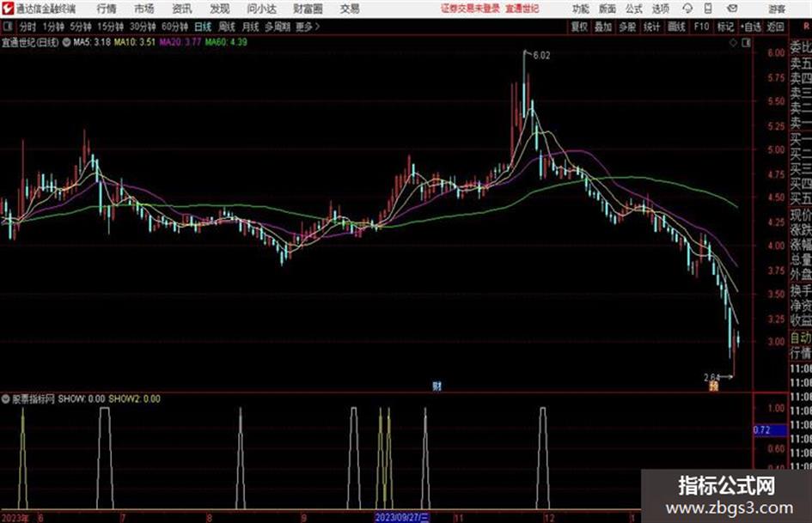Click the 统计 statistics button
This screenshot has width=812, height=523.
tap(651, 27)
